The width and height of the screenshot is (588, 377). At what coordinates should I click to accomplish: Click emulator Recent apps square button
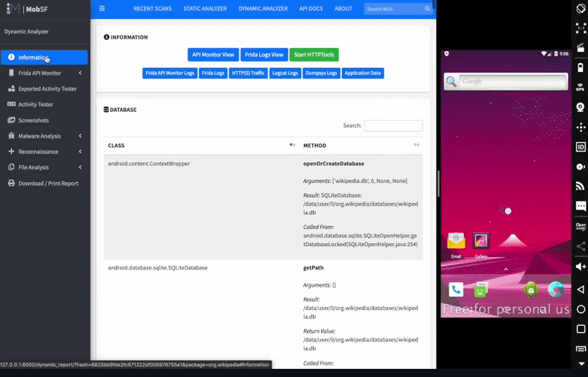click(581, 329)
